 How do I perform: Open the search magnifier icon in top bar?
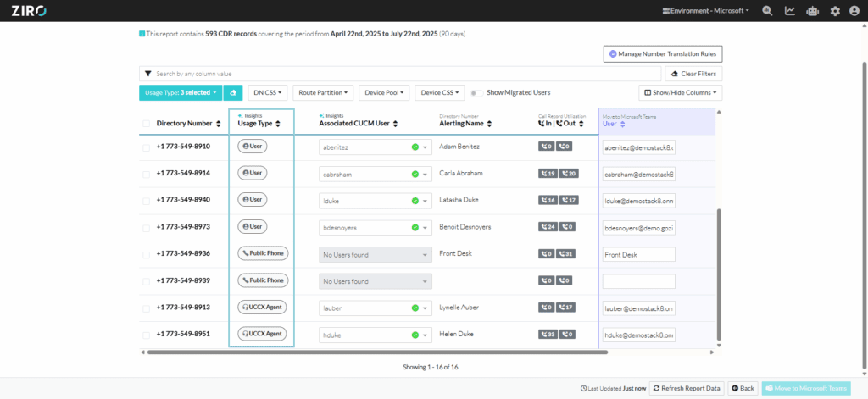point(767,11)
